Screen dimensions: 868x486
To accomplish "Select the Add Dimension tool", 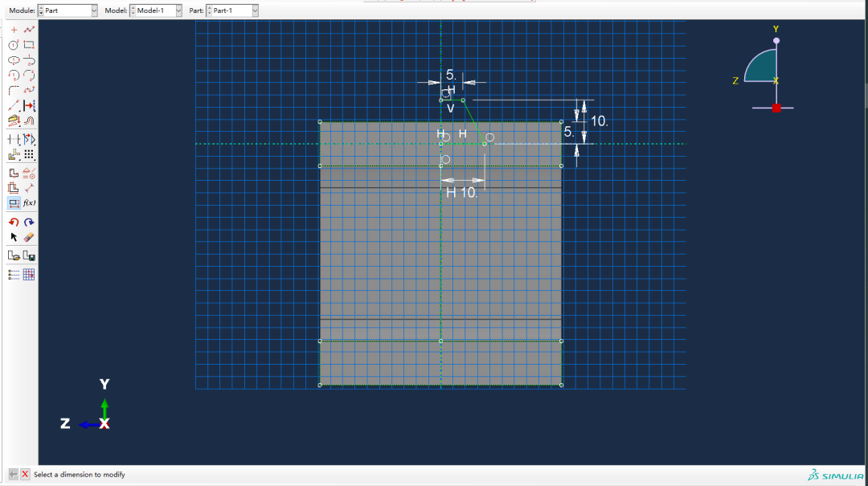I will pyautogui.click(x=30, y=188).
